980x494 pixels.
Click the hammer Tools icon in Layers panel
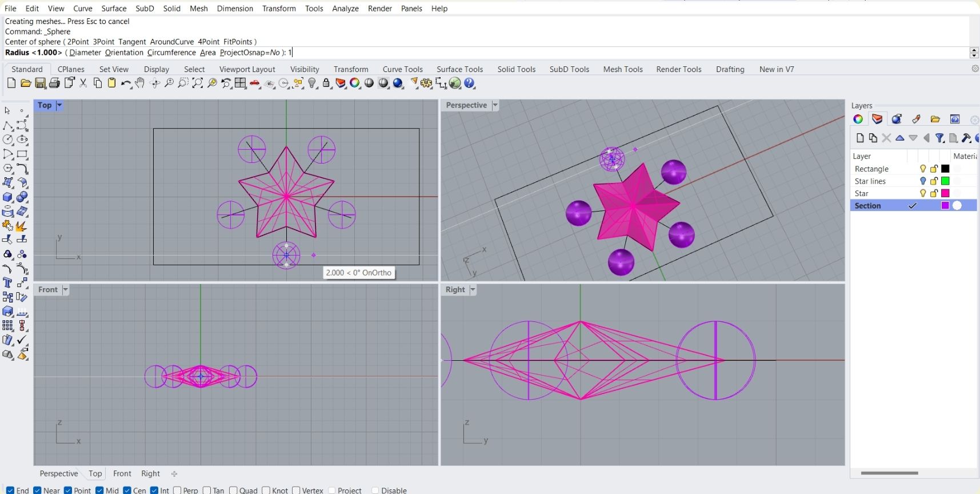(x=966, y=138)
